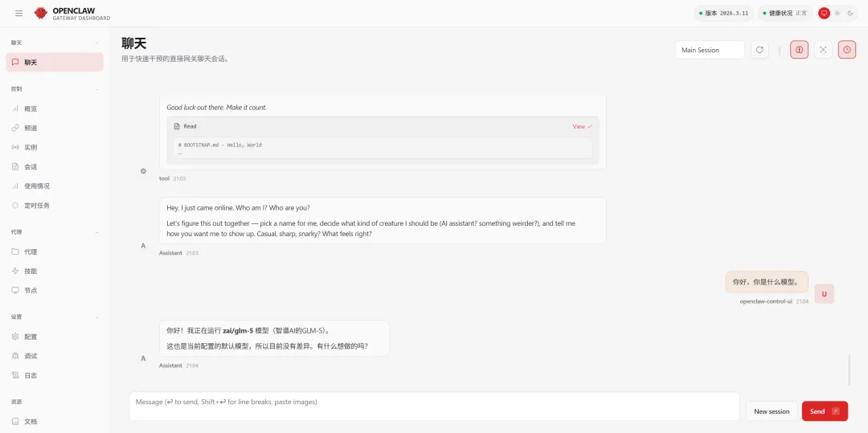
Task: Refresh the chat with the reload icon
Action: [759, 50]
